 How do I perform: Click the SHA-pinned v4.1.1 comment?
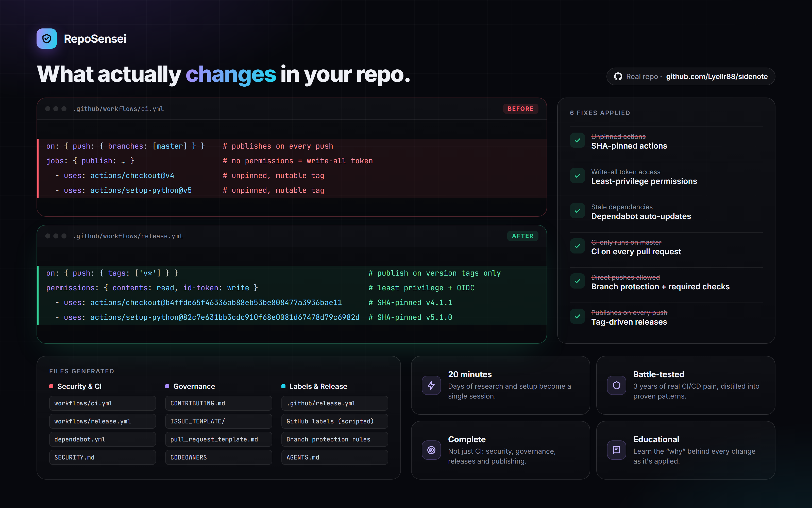pos(410,303)
